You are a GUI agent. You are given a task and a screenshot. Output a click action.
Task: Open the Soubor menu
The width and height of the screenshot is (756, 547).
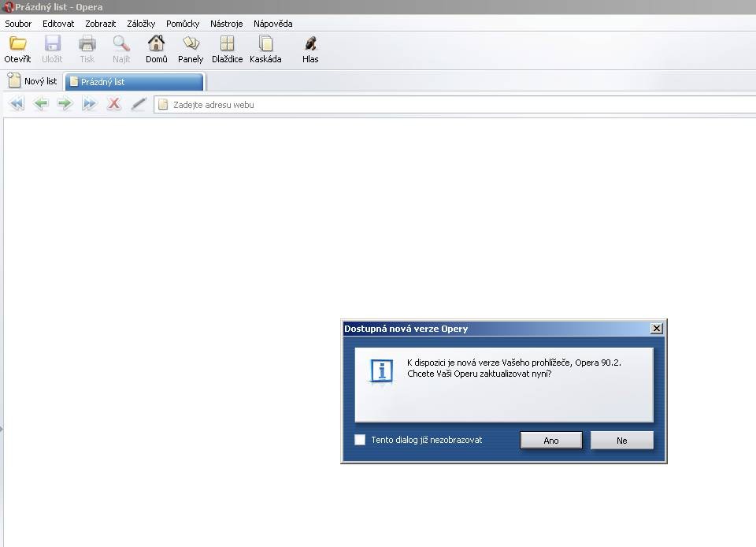(18, 24)
